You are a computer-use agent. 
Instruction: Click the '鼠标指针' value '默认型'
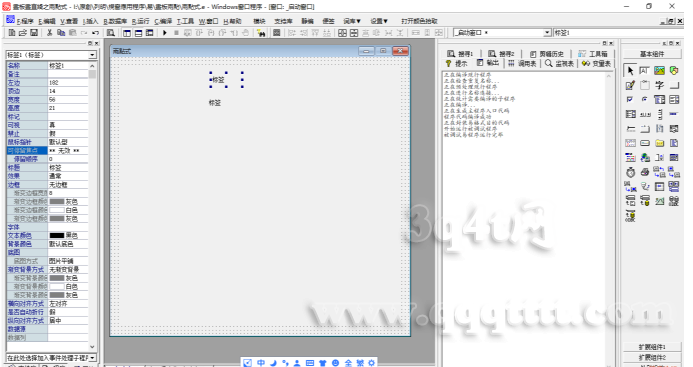(x=68, y=142)
